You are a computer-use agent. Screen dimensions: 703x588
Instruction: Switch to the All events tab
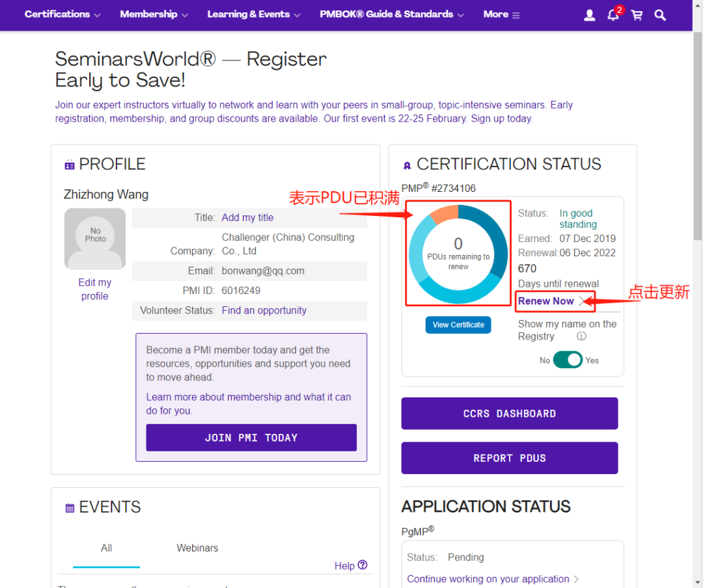pos(106,548)
